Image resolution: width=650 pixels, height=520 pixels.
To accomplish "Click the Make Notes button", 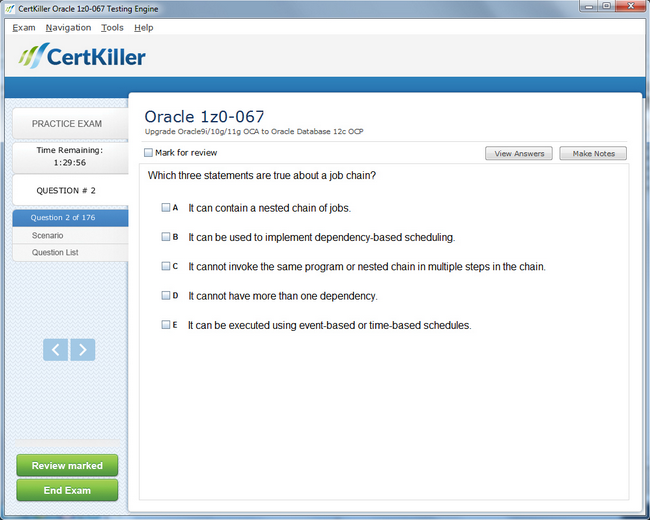I will click(593, 153).
